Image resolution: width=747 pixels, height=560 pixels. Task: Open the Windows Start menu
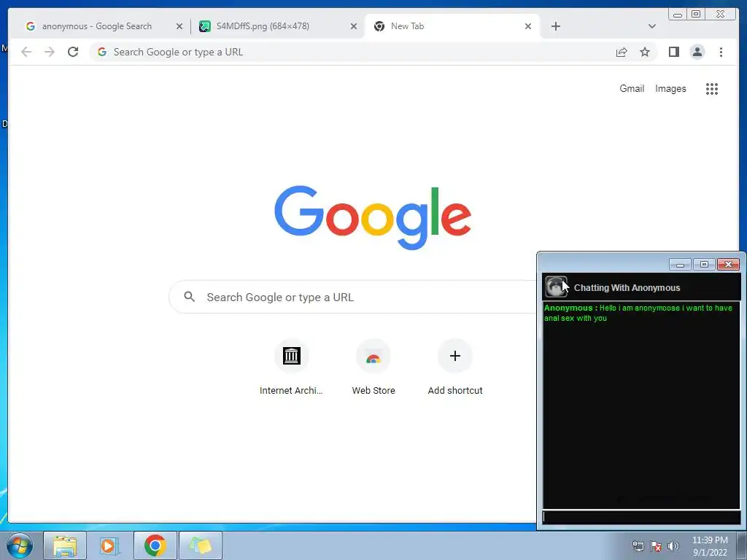pos(20,545)
